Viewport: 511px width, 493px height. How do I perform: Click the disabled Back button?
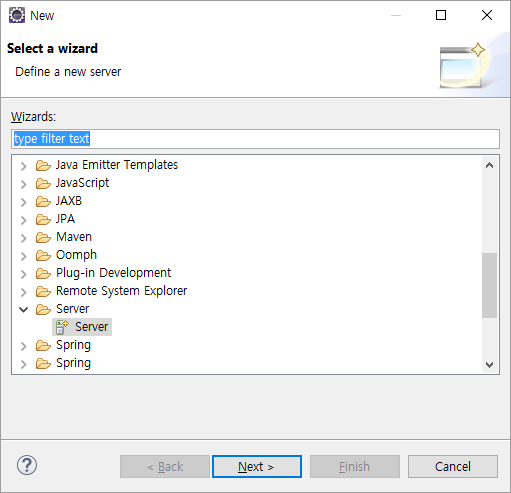pos(165,466)
